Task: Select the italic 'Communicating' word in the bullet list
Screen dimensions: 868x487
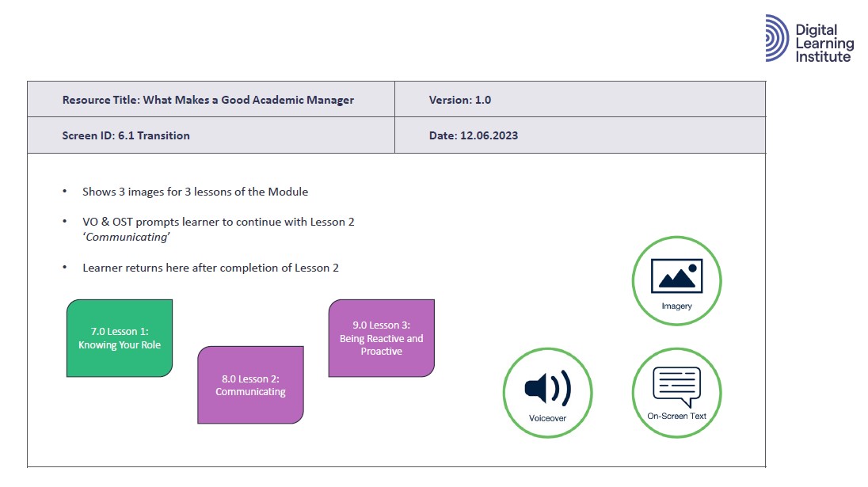Action: coord(116,237)
